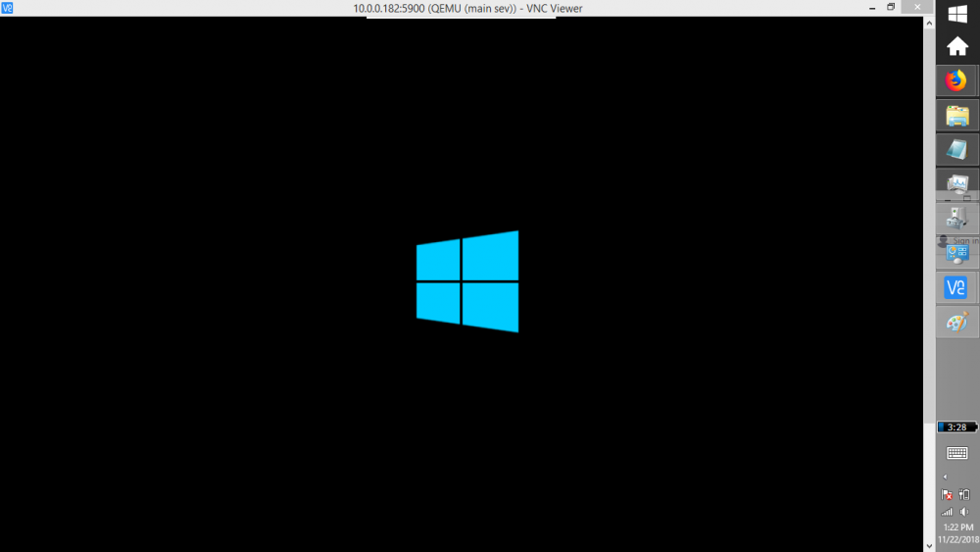Image resolution: width=980 pixels, height=552 pixels.
Task: Open Action Center flag icon
Action: tap(947, 494)
